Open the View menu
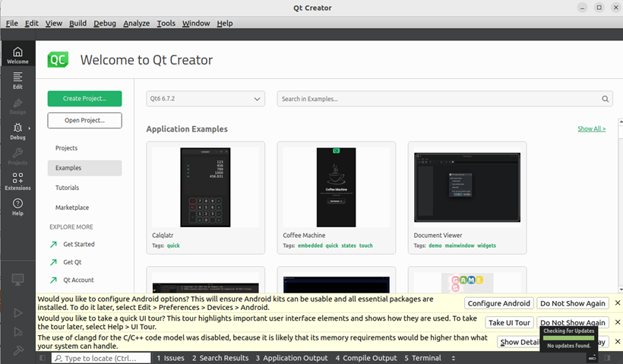The image size is (623, 364). 54,23
